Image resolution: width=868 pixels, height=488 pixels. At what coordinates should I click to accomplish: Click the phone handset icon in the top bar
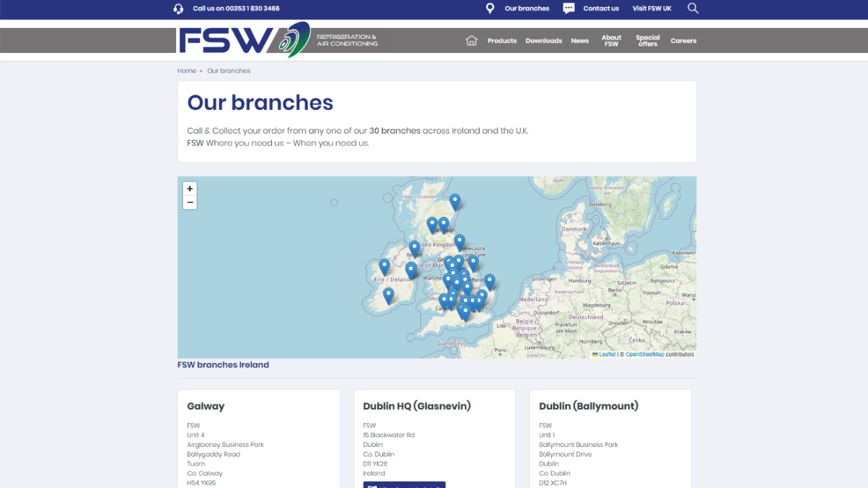(x=177, y=8)
